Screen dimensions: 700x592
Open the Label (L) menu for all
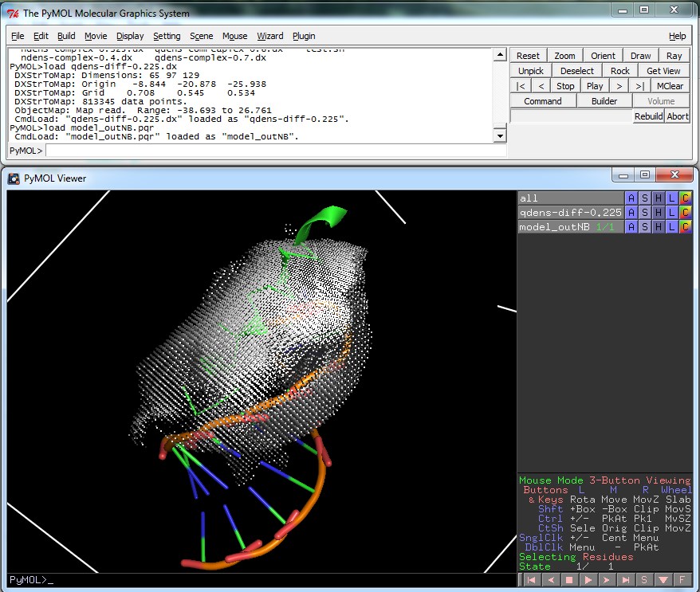coord(671,198)
